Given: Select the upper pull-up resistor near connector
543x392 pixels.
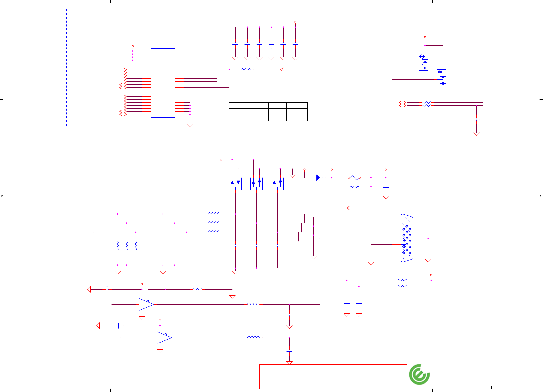Looking at the screenshot, I should [402, 280].
